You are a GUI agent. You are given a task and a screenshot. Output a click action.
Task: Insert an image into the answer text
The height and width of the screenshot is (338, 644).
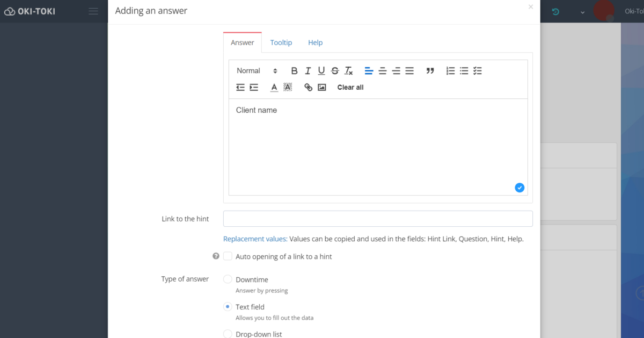321,87
